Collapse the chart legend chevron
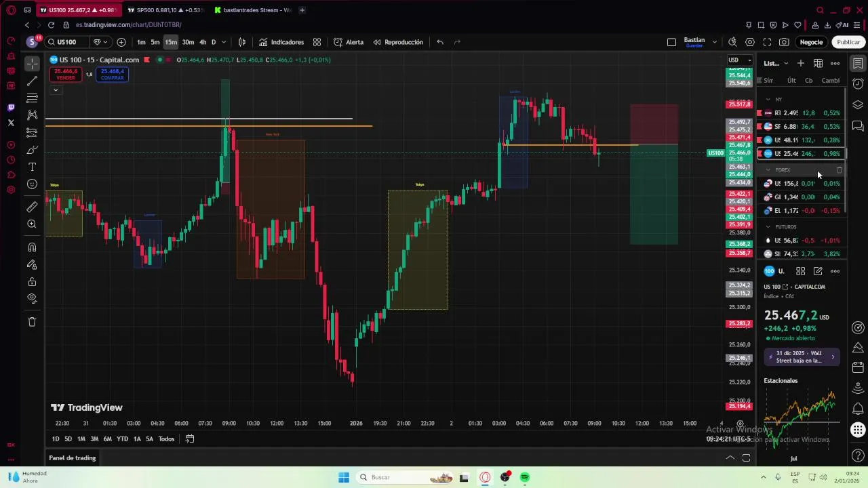Screen dimensions: 868x488 (56, 90)
